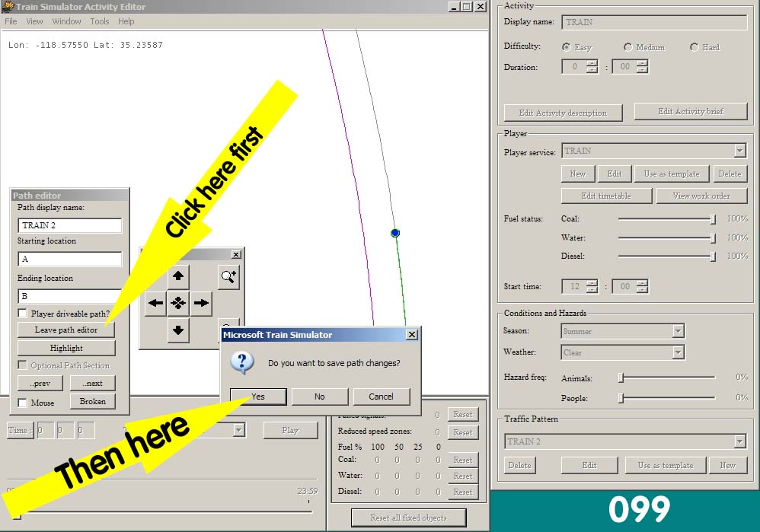Toggle Optional Path Section checkbox

[22, 365]
